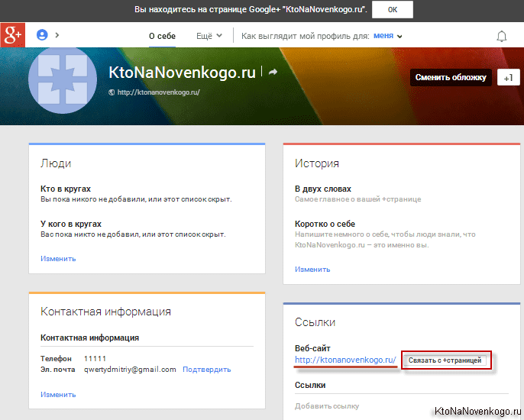The height and width of the screenshot is (420, 524).
Task: Click 'Добавить ссылку' placeholder
Action: (x=327, y=406)
